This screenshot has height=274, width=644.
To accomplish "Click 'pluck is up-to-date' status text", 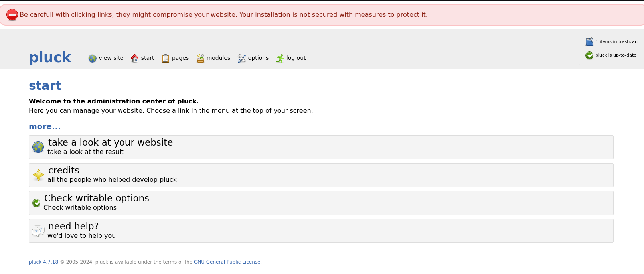I will 616,55.
